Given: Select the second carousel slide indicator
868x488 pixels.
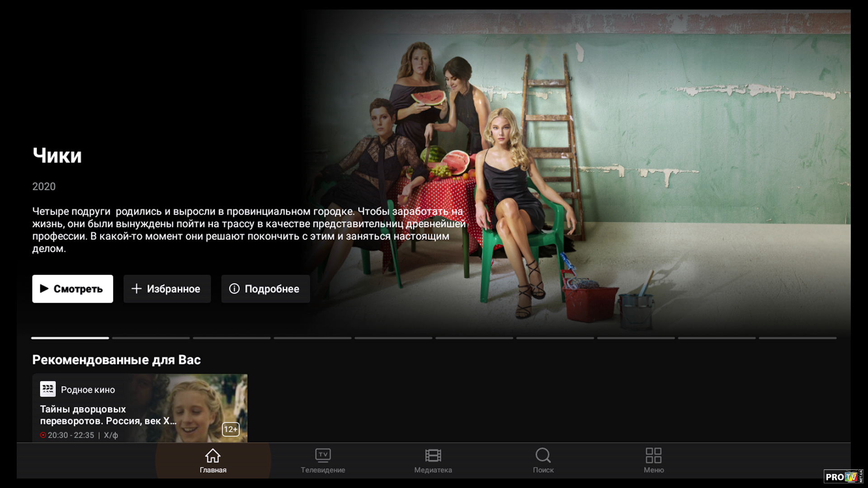Looking at the screenshot, I should tap(151, 338).
